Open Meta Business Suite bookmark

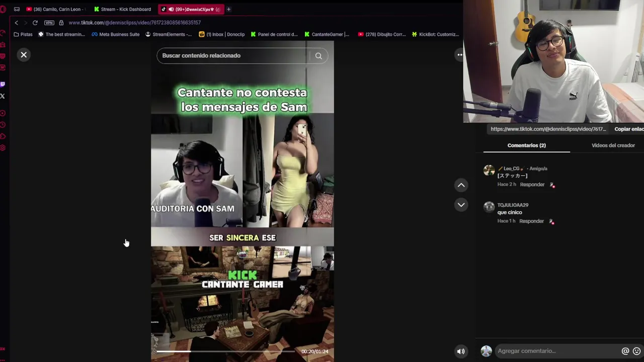click(115, 34)
